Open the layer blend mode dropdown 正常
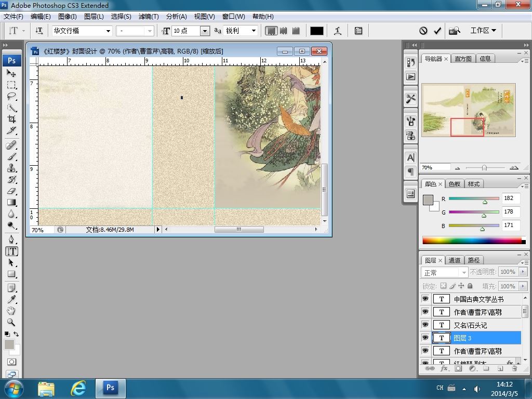532x399 pixels. point(445,272)
